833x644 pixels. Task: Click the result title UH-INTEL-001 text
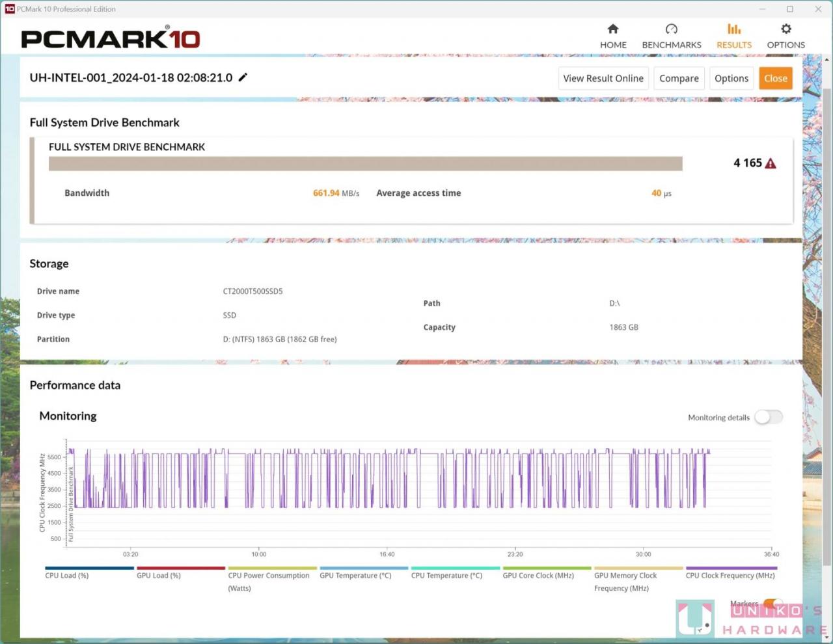pos(131,77)
